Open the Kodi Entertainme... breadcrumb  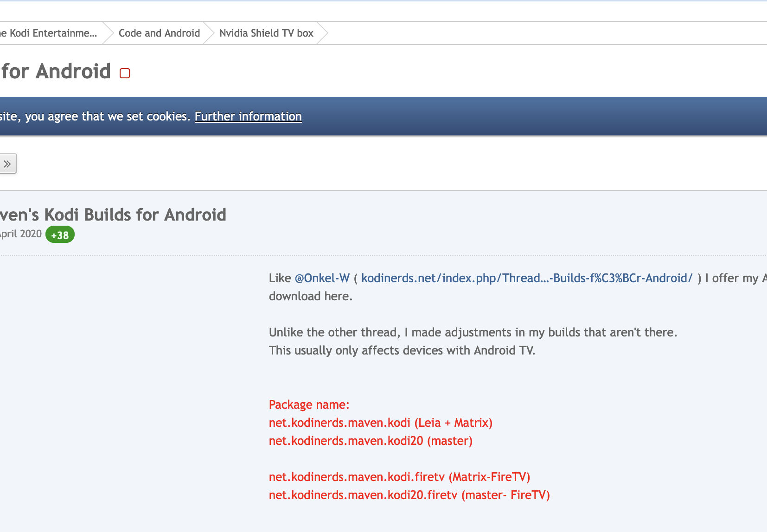point(51,33)
